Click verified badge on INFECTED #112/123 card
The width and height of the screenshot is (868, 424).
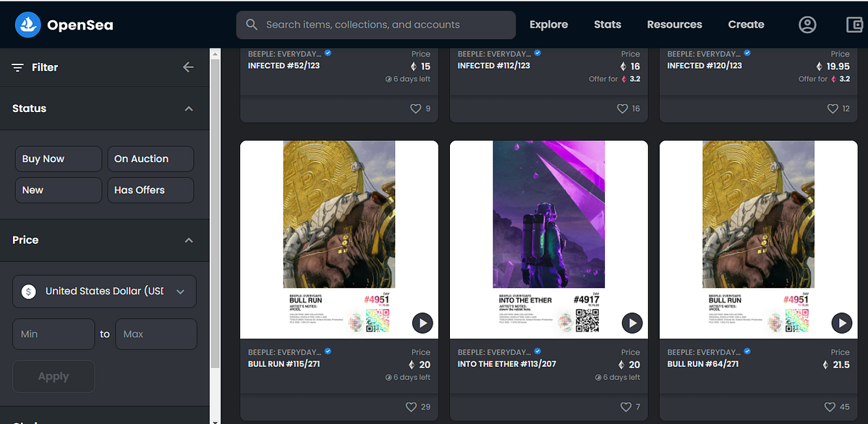coord(538,54)
